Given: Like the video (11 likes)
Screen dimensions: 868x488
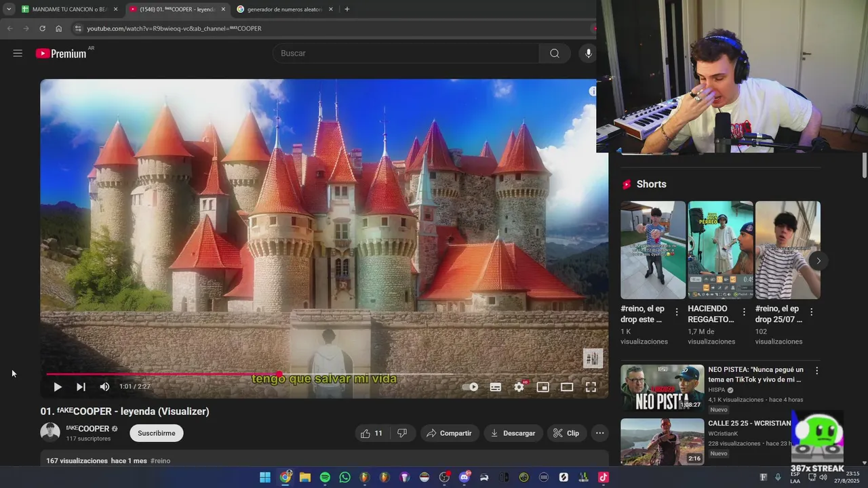Looking at the screenshot, I should (x=371, y=433).
